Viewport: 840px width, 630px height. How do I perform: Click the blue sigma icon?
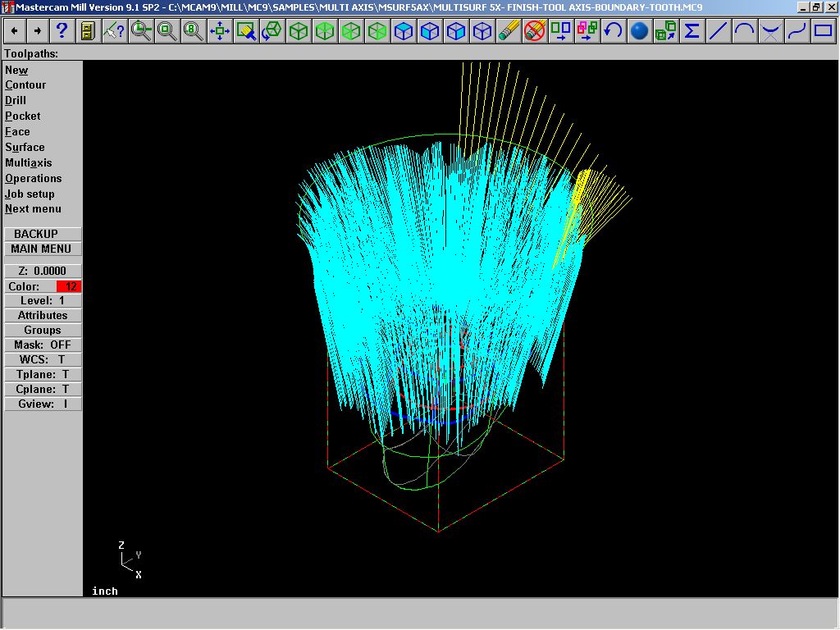pos(692,31)
